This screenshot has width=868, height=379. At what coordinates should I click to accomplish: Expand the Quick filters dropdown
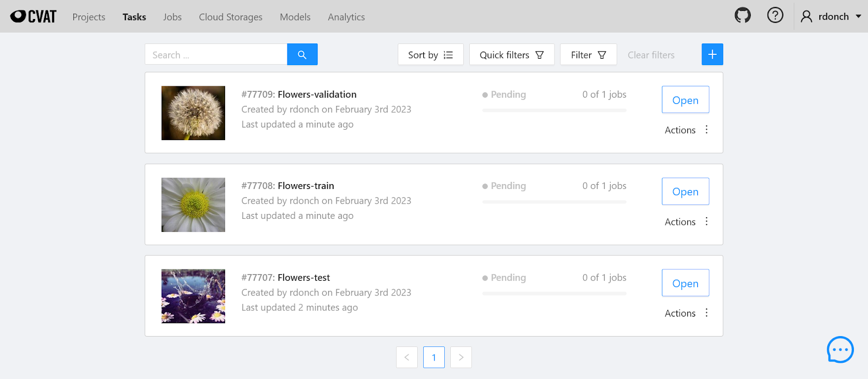tap(512, 54)
